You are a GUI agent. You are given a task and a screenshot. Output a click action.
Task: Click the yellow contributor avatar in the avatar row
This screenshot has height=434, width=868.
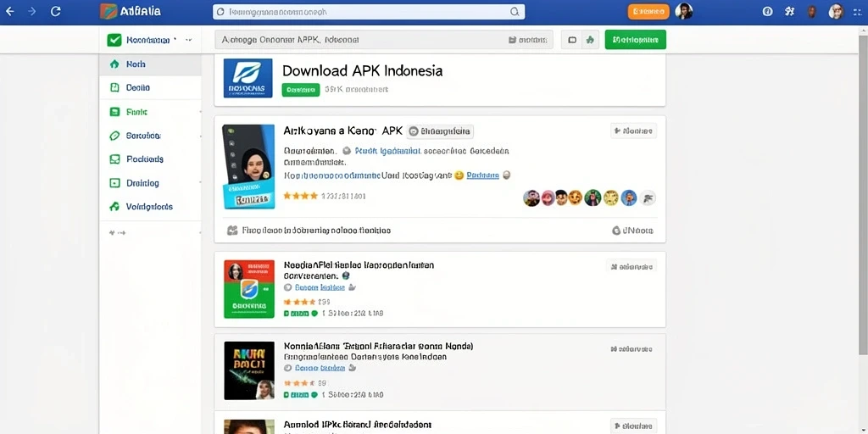(x=610, y=198)
